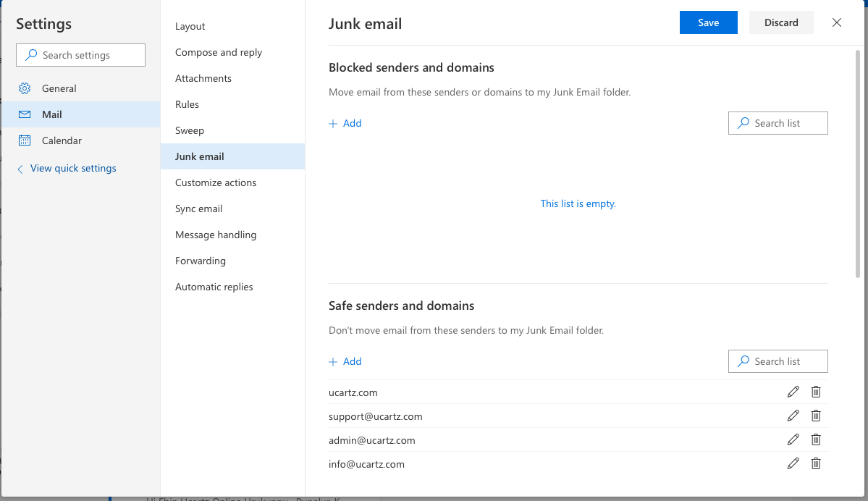The width and height of the screenshot is (868, 501).
Task: Click the Search settings input field
Action: (x=80, y=54)
